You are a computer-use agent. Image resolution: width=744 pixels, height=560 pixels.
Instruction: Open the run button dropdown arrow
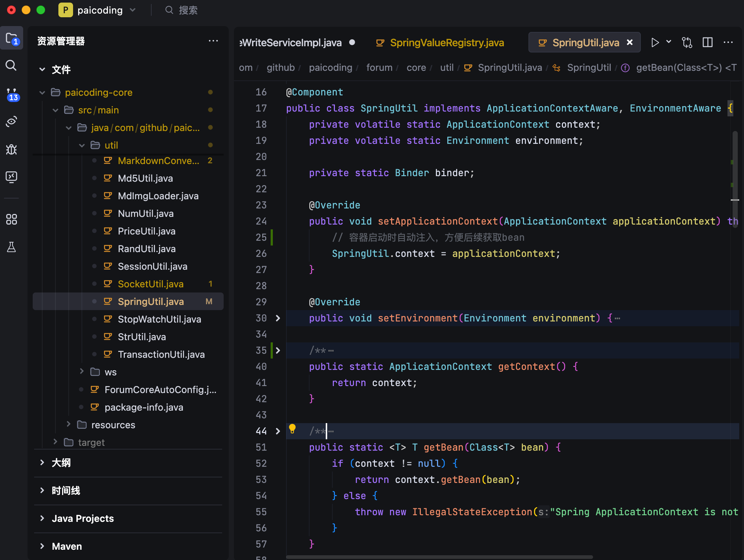(669, 42)
